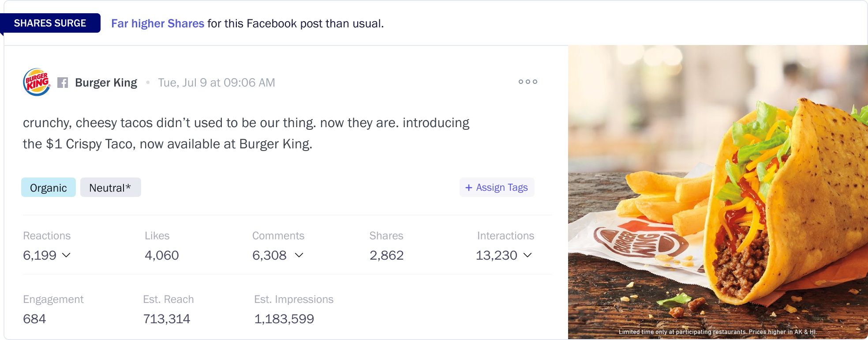Click the Organic tag
Viewport: 868px width, 340px height.
coord(49,188)
